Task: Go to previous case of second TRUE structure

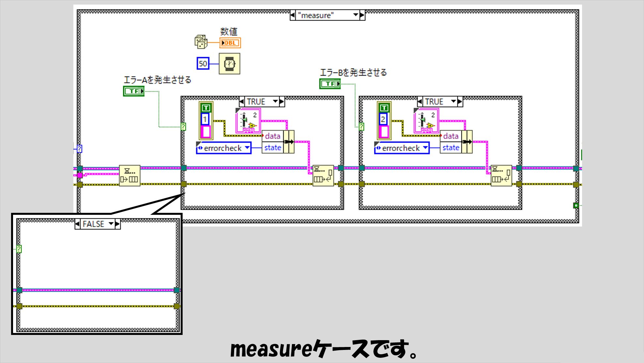Action: (420, 102)
